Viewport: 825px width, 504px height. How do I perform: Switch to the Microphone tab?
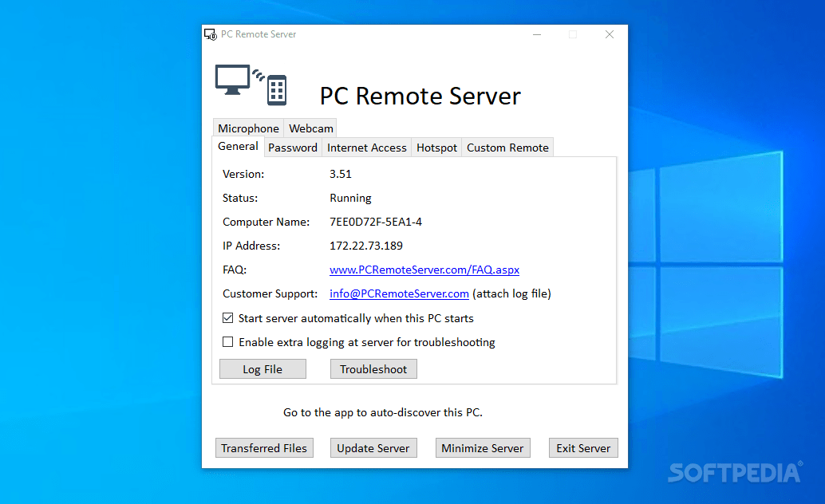pos(248,128)
